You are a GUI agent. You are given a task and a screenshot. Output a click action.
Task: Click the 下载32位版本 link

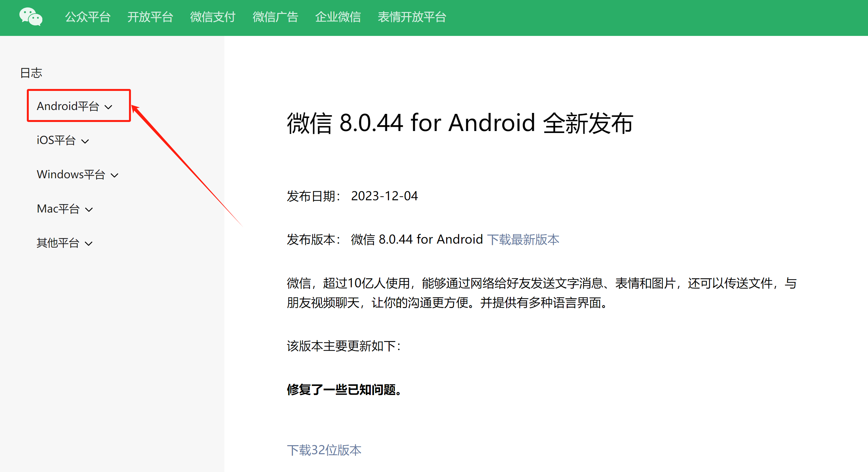[324, 450]
